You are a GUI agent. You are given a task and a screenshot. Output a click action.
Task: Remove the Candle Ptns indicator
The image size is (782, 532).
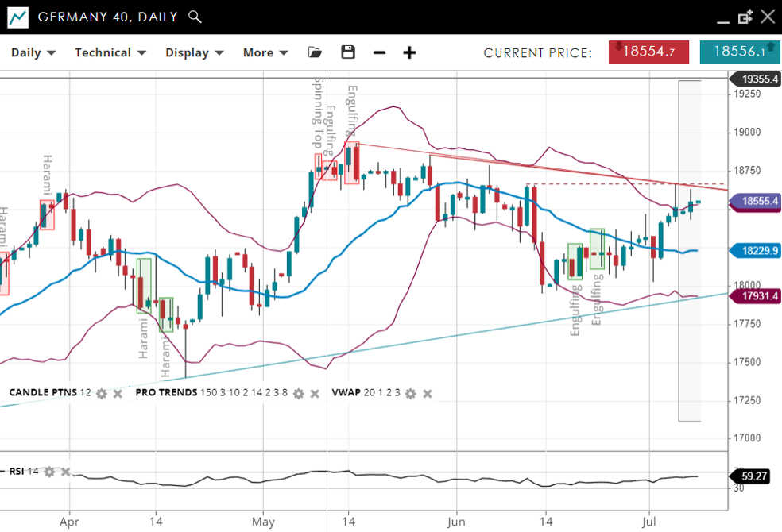tap(118, 393)
